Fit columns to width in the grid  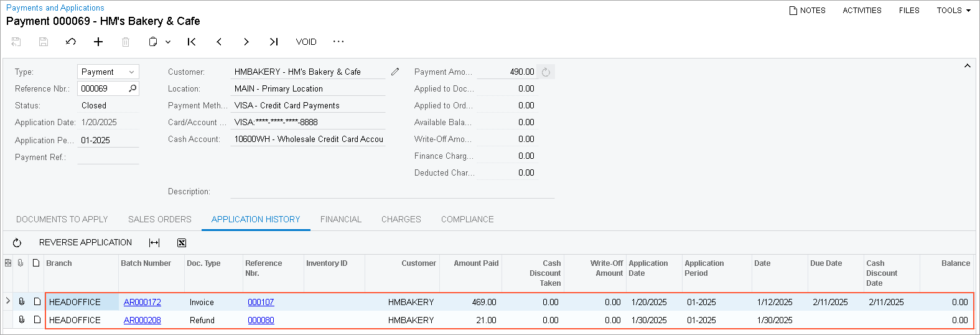(154, 243)
